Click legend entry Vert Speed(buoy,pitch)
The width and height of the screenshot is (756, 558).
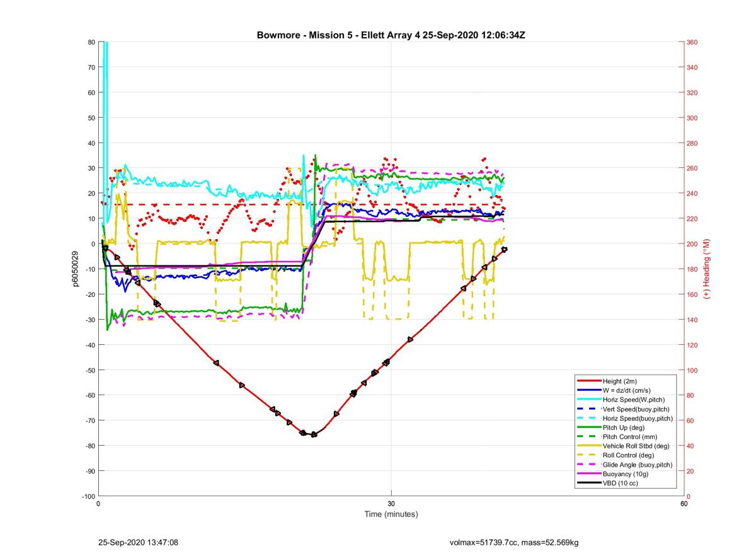tap(624, 409)
